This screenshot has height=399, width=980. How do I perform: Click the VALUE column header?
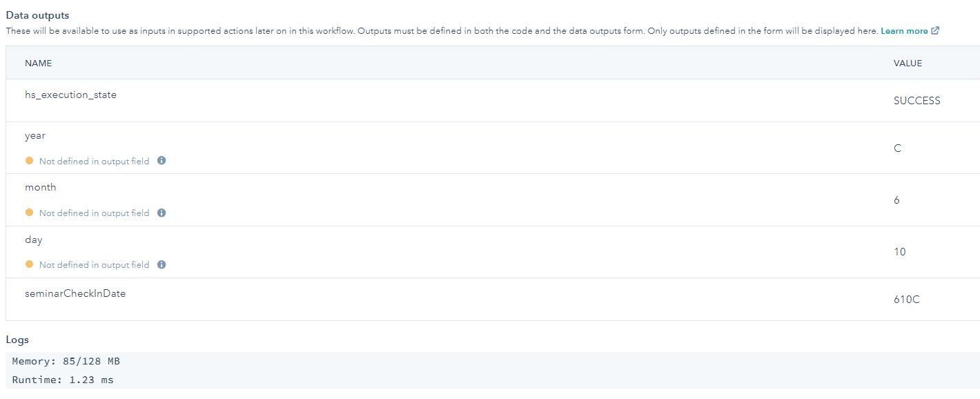tap(908, 63)
